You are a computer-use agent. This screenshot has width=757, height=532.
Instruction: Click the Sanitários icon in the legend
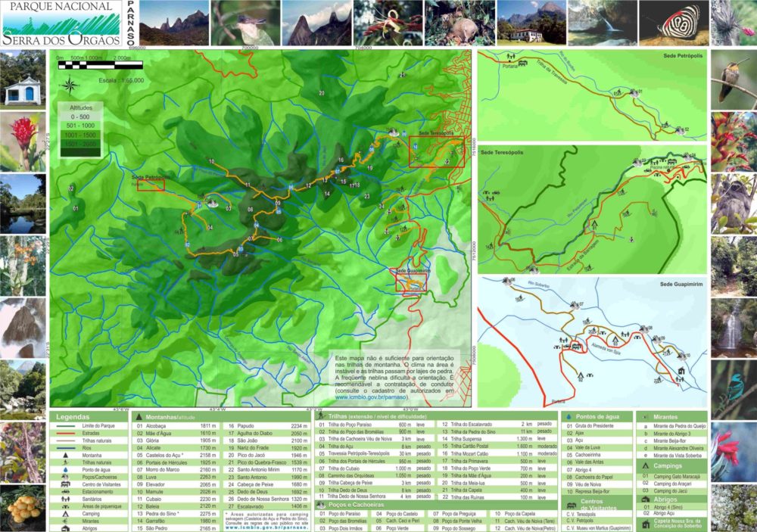[x=64, y=499]
